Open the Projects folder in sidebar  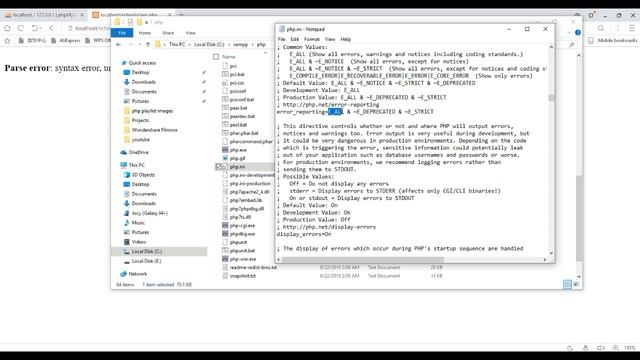pos(140,120)
